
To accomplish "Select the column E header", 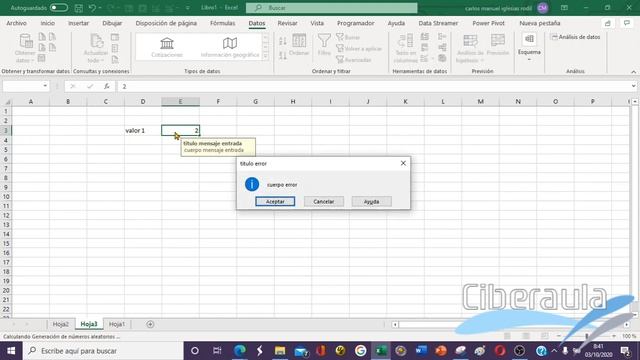I will [180, 101].
